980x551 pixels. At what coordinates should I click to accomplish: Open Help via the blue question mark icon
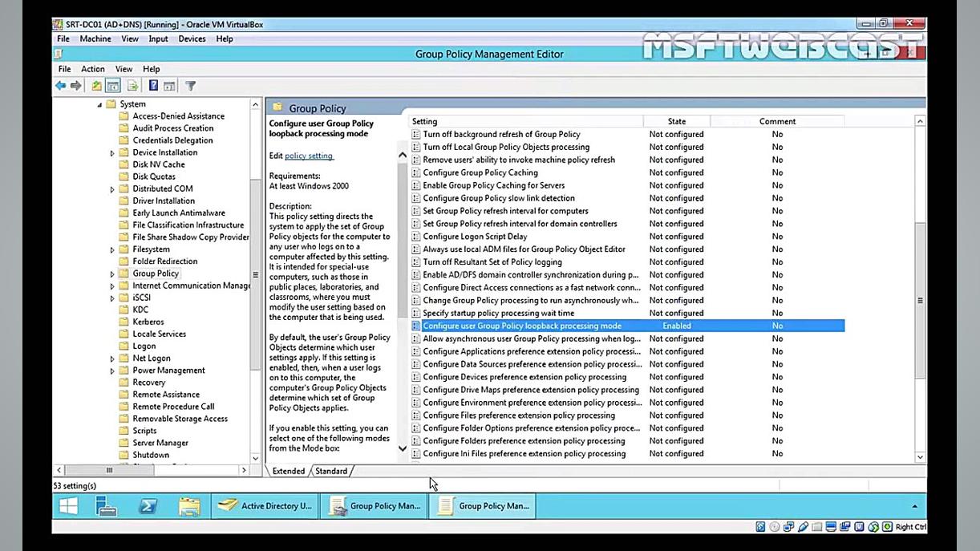point(152,86)
